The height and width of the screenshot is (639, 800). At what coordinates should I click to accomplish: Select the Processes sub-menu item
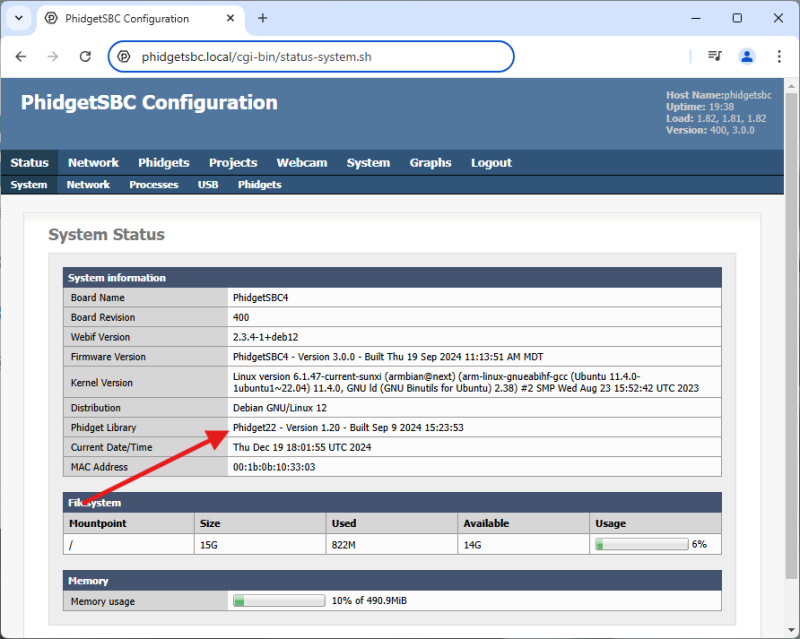tap(153, 184)
